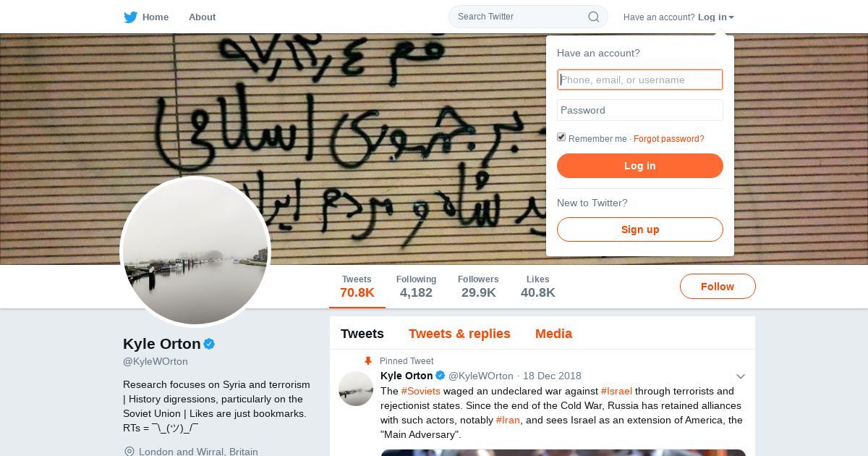Open Kyle Orton's large profile picture
This screenshot has height=456, width=868.
pyautogui.click(x=195, y=252)
